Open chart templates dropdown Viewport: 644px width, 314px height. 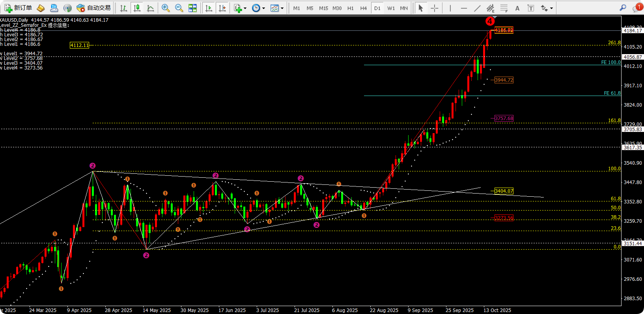(277, 8)
